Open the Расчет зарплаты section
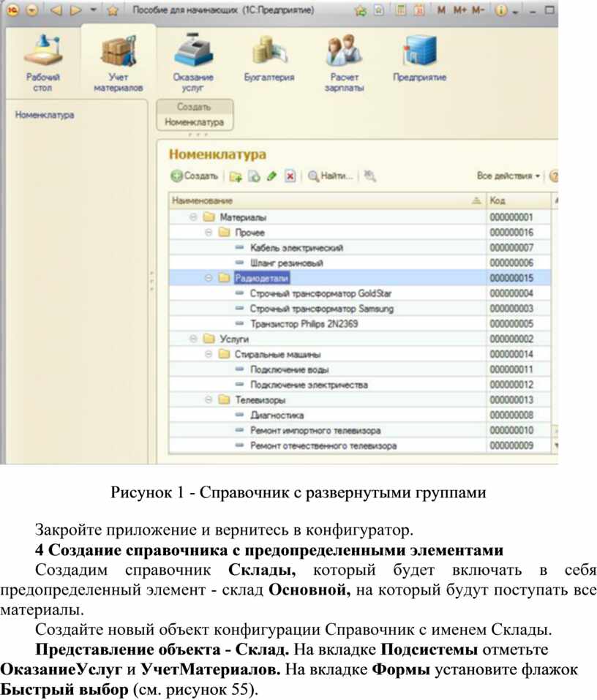597x700 pixels. tap(345, 64)
